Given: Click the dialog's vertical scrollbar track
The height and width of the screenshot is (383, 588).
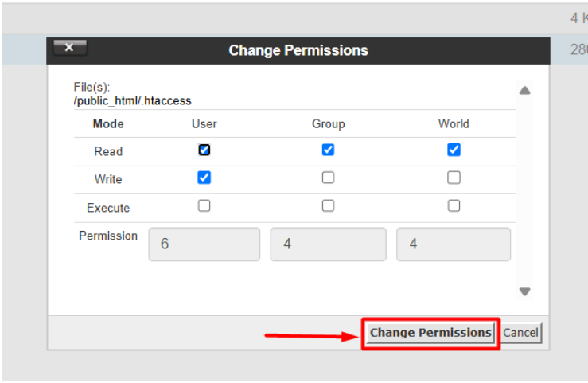Looking at the screenshot, I should click(524, 191).
